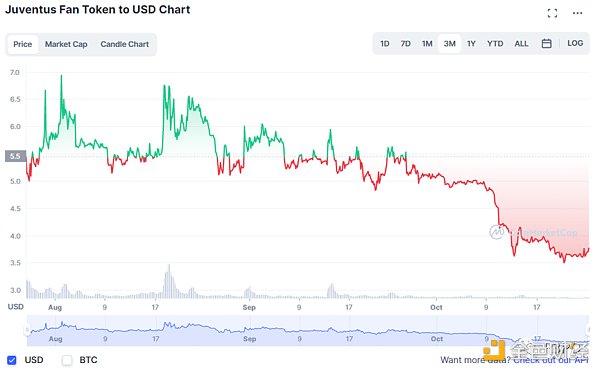Click the 5.5 price marker label

pos(15,156)
